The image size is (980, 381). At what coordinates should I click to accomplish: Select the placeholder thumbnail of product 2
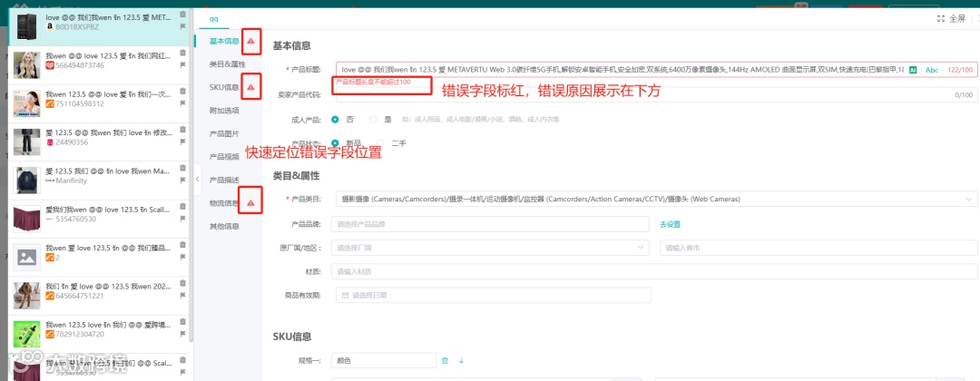[x=27, y=257]
